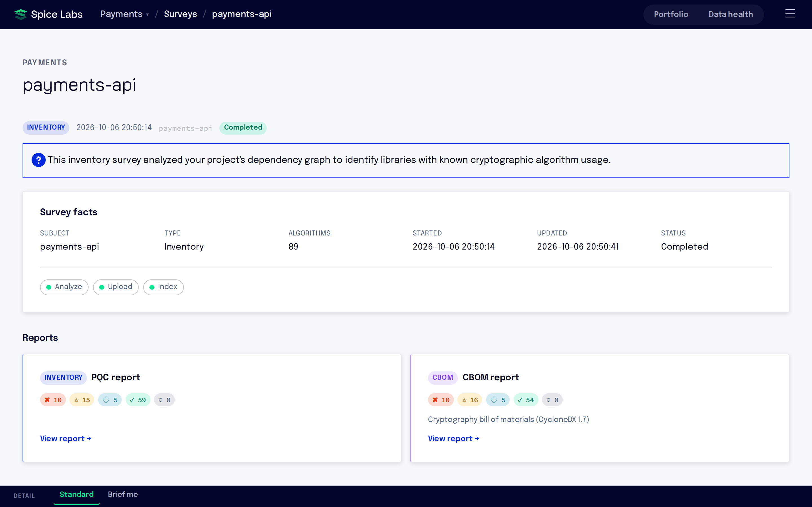Expand the Payments breadcrumb dropdown
This screenshot has height=507, width=812.
(125, 14)
